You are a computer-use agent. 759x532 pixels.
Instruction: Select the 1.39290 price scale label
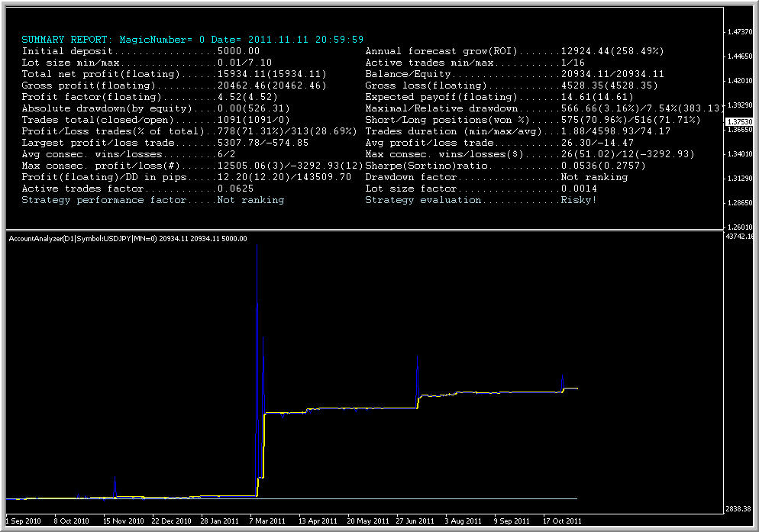tap(740, 105)
